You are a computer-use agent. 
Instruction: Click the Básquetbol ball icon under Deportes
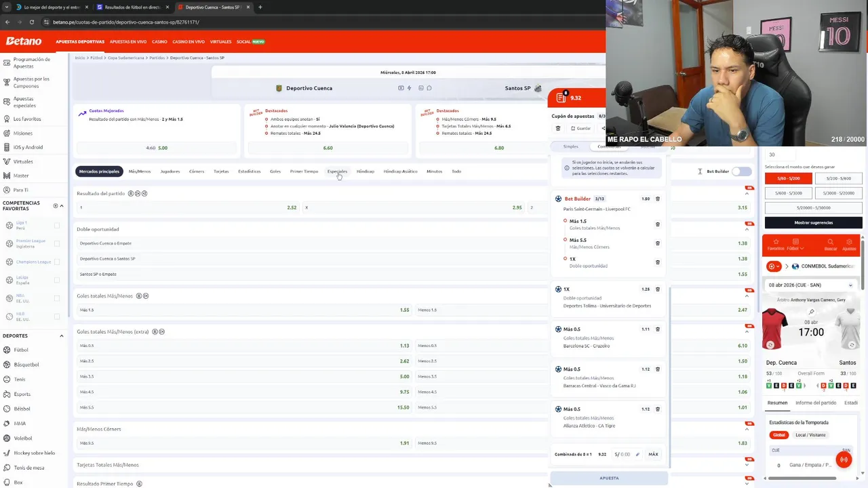pos(7,365)
